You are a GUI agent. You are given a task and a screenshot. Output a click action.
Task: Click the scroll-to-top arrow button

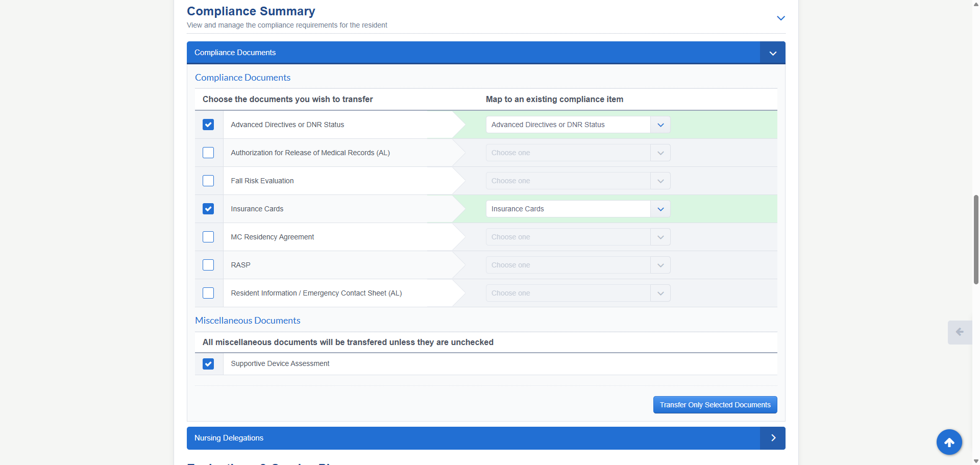pos(949,443)
